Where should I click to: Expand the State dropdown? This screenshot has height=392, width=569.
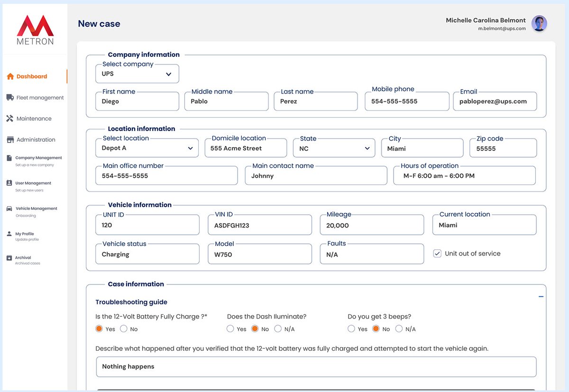coord(334,148)
